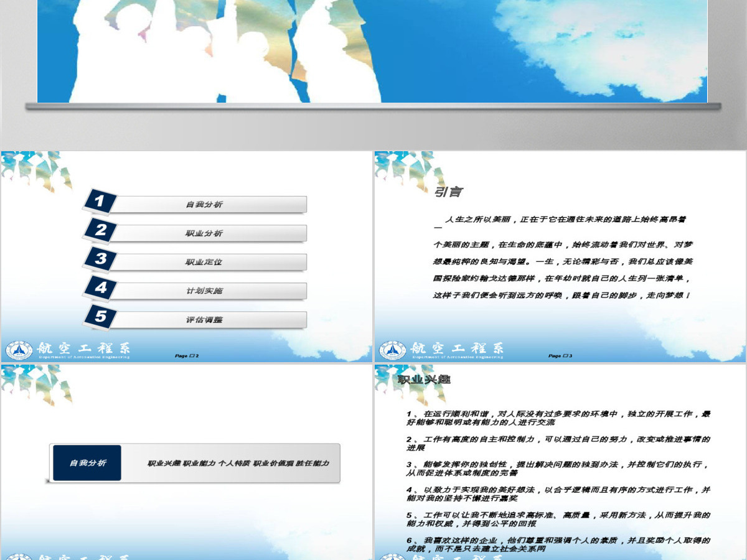Click the dark blue 自我分析 box
Image resolution: width=747 pixels, height=560 pixels.
(x=87, y=463)
